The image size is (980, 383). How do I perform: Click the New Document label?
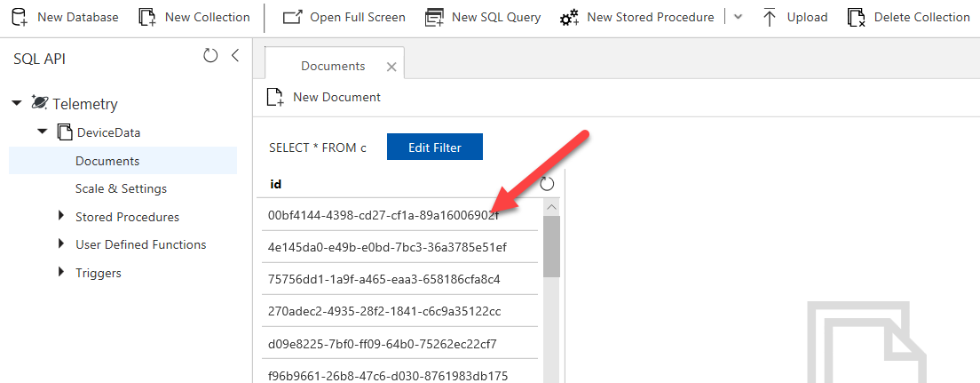(x=337, y=97)
